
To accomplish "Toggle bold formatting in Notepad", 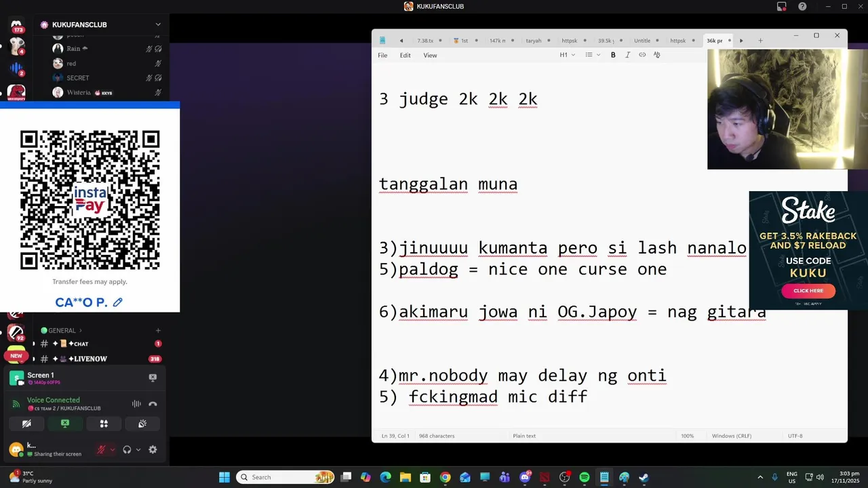I will click(613, 55).
